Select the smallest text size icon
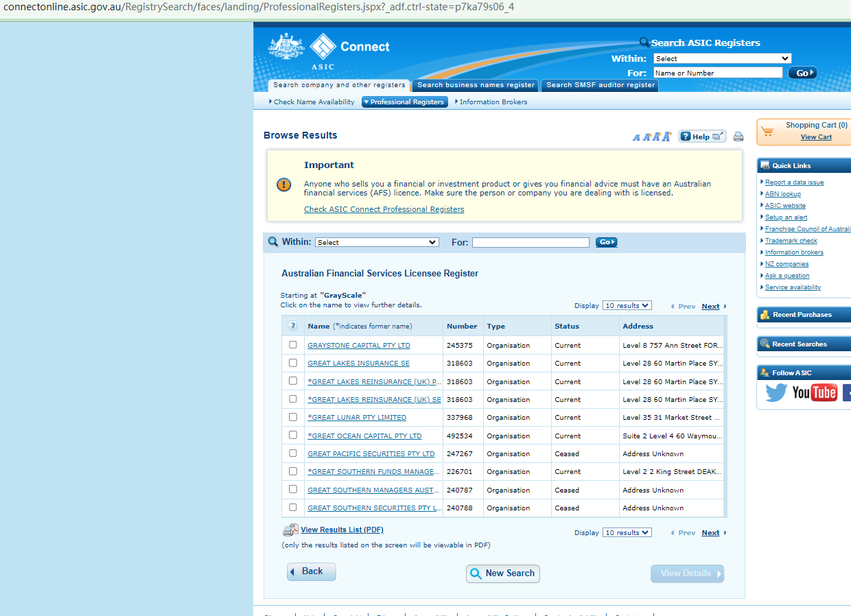 tap(636, 138)
